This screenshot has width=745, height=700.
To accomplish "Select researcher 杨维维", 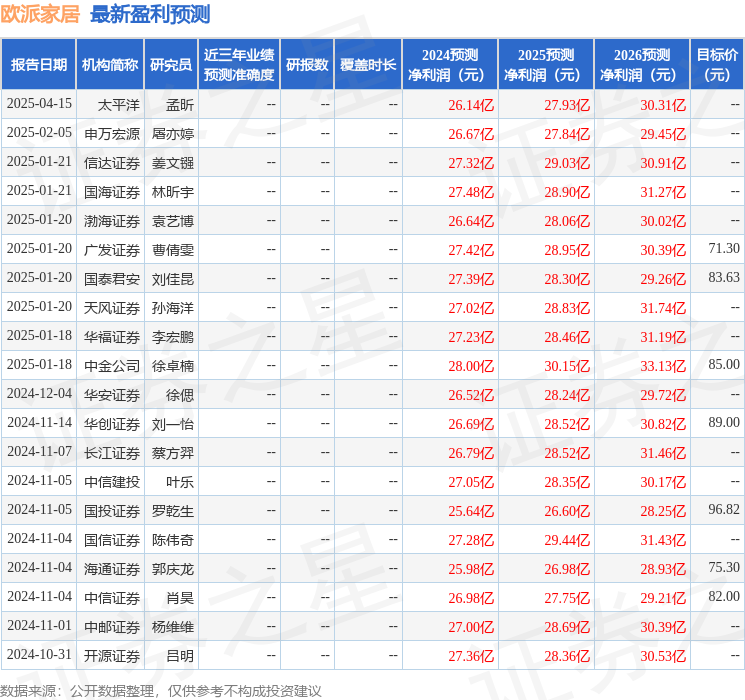I will [x=172, y=627].
